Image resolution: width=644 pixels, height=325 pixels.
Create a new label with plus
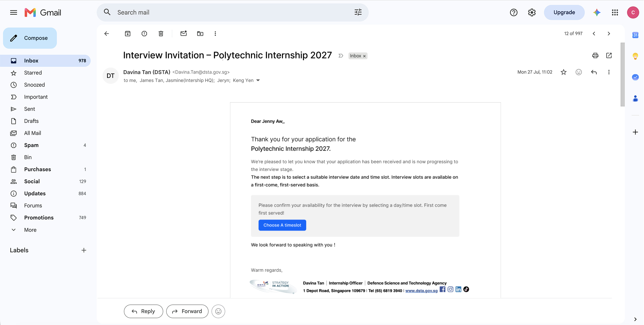84,250
